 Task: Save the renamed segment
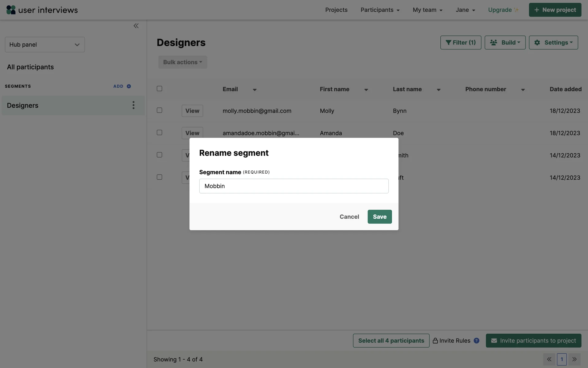coord(379,217)
